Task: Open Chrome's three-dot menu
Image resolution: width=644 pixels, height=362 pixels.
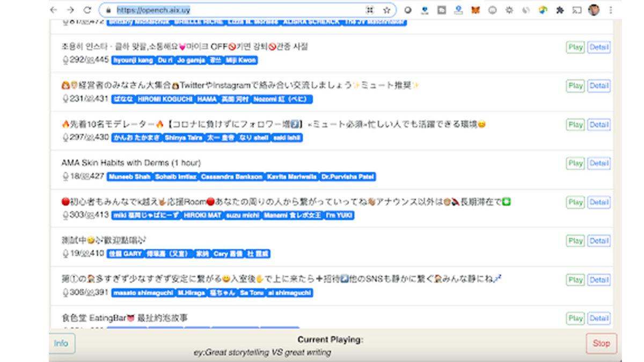Action: 611,10
